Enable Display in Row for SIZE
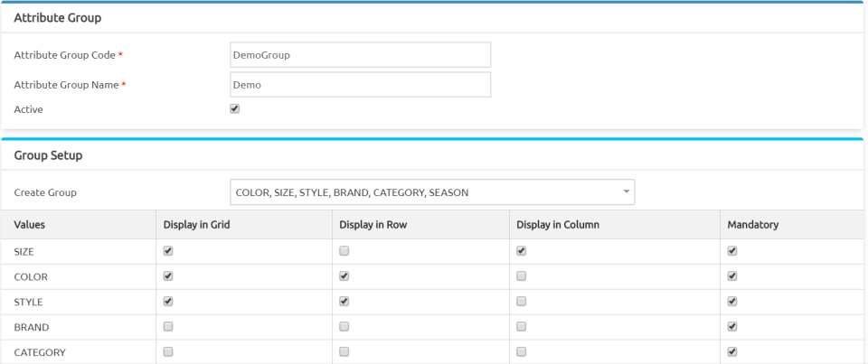Viewport: 868px width, 364px height. coord(344,251)
